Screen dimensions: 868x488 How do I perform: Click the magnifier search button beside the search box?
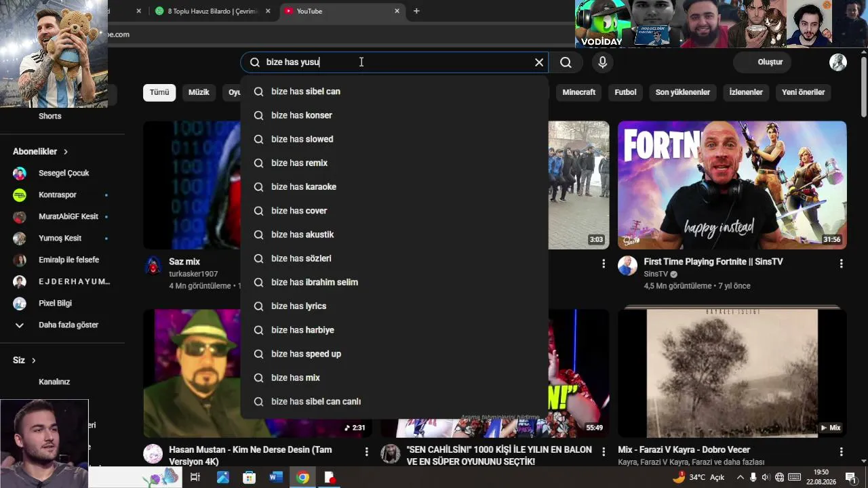coord(566,62)
